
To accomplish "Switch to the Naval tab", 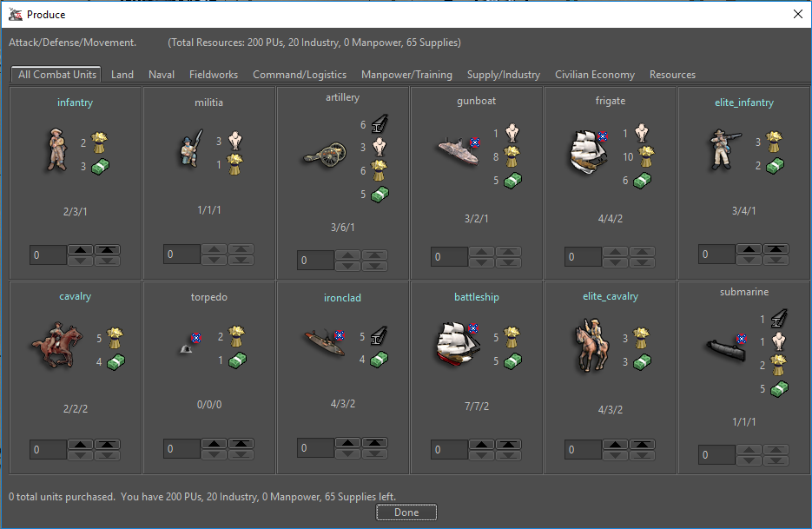I will tap(162, 75).
